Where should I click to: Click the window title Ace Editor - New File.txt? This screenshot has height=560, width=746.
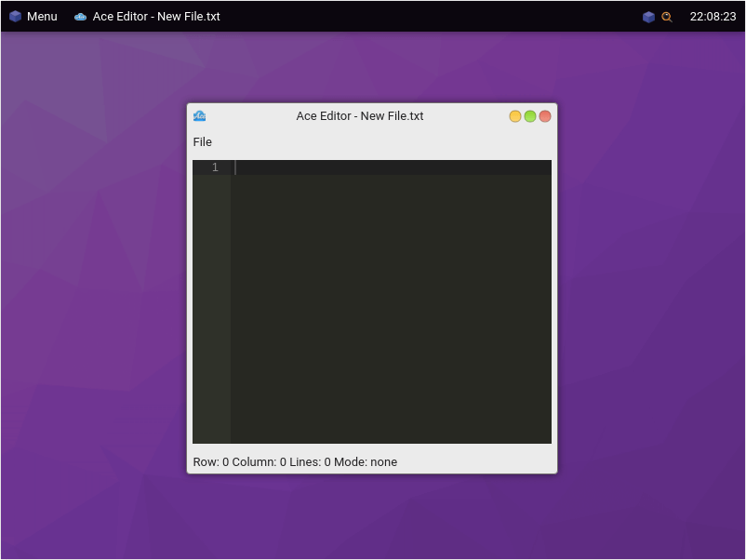360,116
